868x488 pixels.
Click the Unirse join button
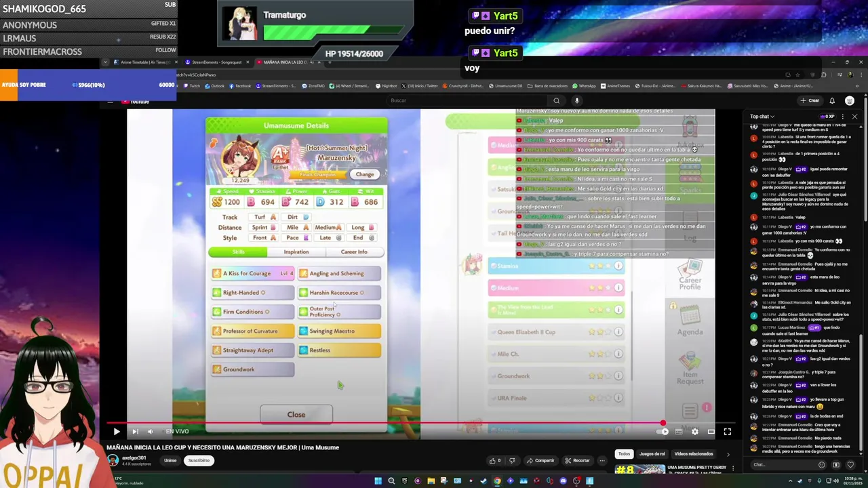[x=170, y=460]
